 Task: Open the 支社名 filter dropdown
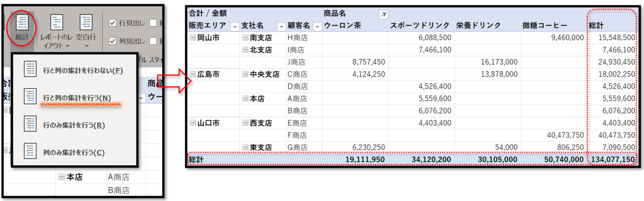coord(281,26)
